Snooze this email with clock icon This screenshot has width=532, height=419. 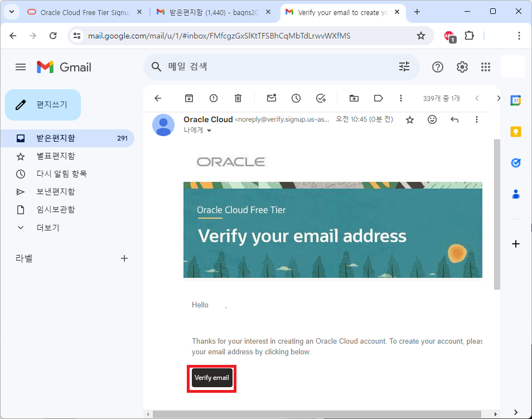296,98
